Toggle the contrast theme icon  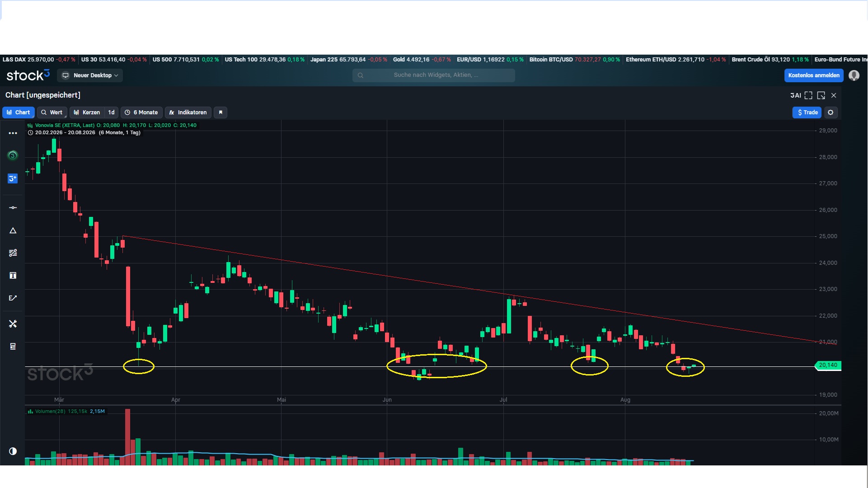tap(13, 451)
